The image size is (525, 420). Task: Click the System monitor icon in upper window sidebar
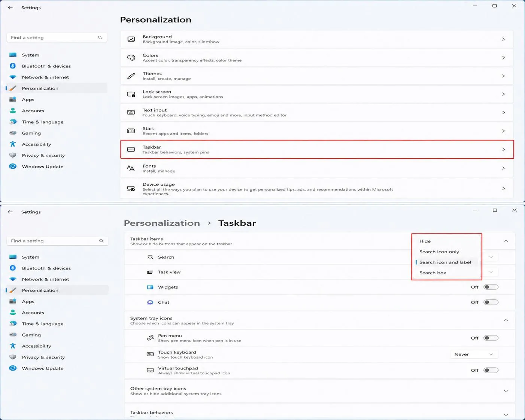(x=13, y=55)
